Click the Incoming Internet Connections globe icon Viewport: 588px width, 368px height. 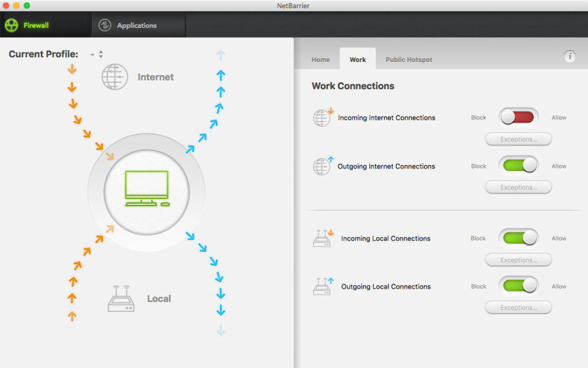click(322, 117)
